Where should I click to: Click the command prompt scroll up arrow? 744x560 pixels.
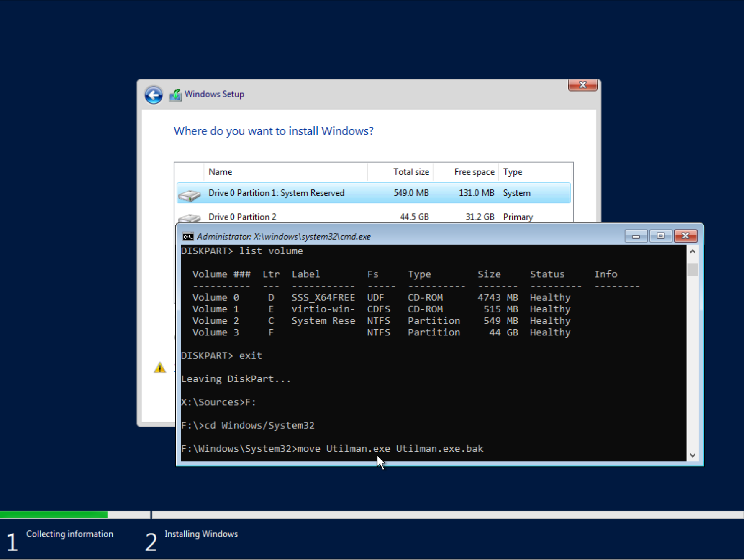pyautogui.click(x=693, y=251)
